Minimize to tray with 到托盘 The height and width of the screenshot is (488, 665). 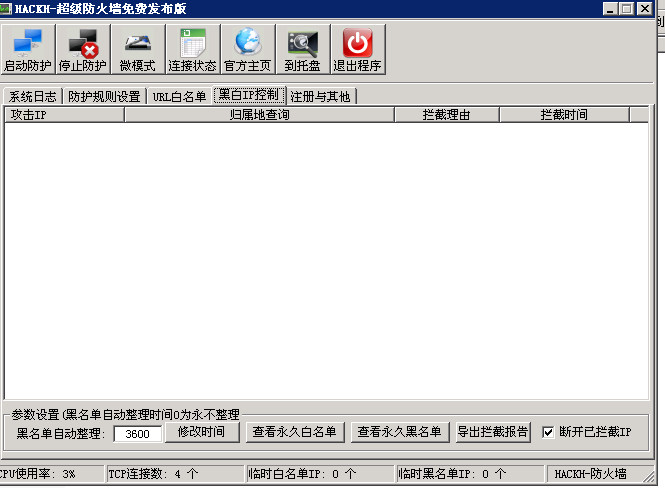(x=303, y=49)
